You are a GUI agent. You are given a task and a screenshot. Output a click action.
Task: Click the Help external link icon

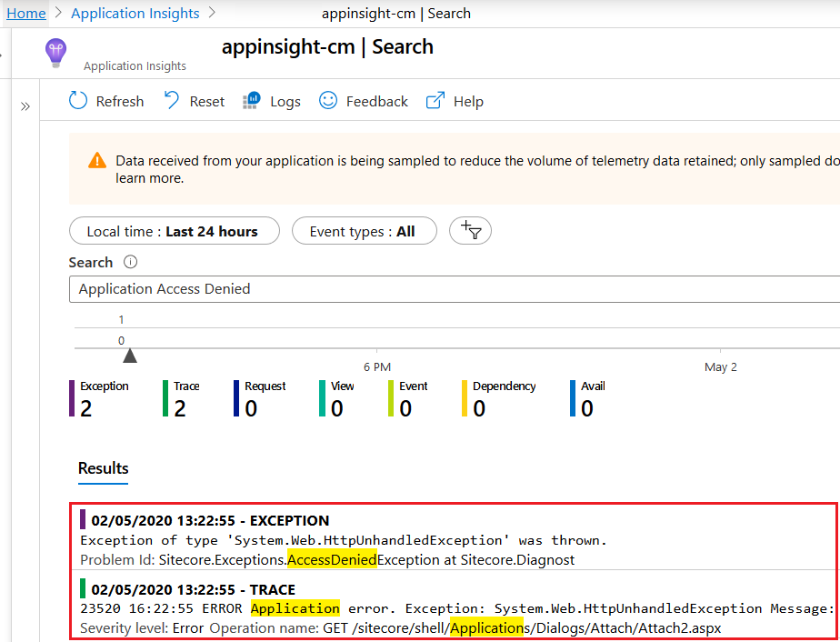click(x=435, y=100)
